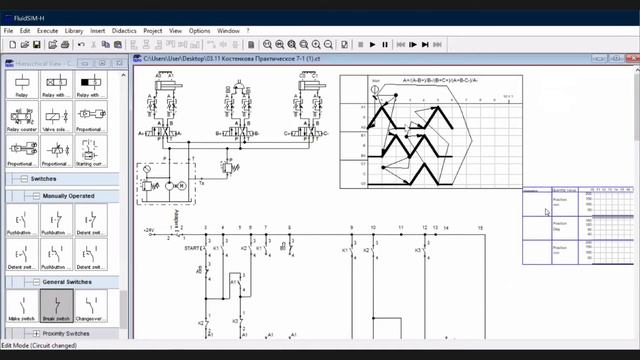
Task: Select the Make switch component
Action: pos(22,306)
